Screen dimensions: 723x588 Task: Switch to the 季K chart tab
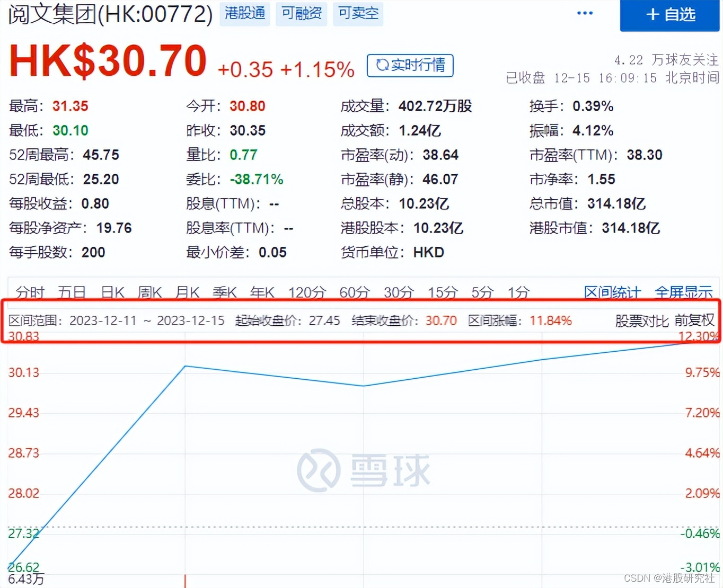pos(225,292)
